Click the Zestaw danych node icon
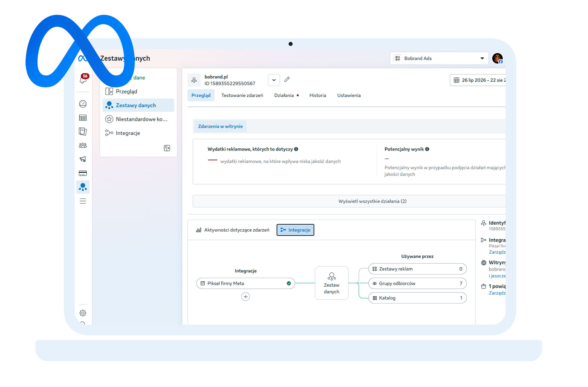 pos(332,276)
